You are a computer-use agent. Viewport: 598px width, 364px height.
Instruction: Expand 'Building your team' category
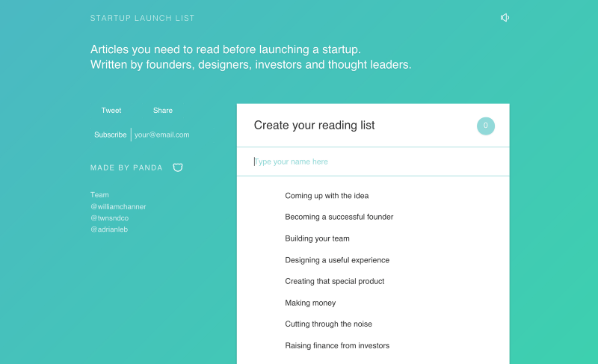click(317, 238)
